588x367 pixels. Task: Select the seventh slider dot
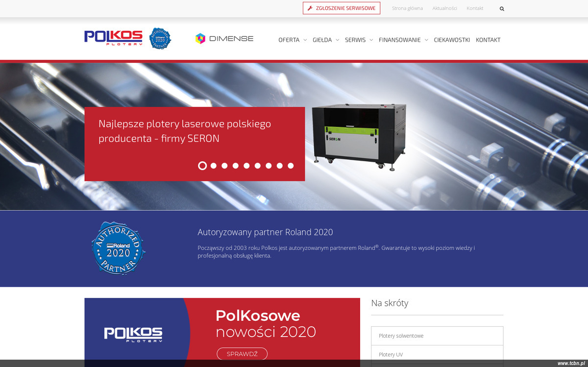(269, 166)
